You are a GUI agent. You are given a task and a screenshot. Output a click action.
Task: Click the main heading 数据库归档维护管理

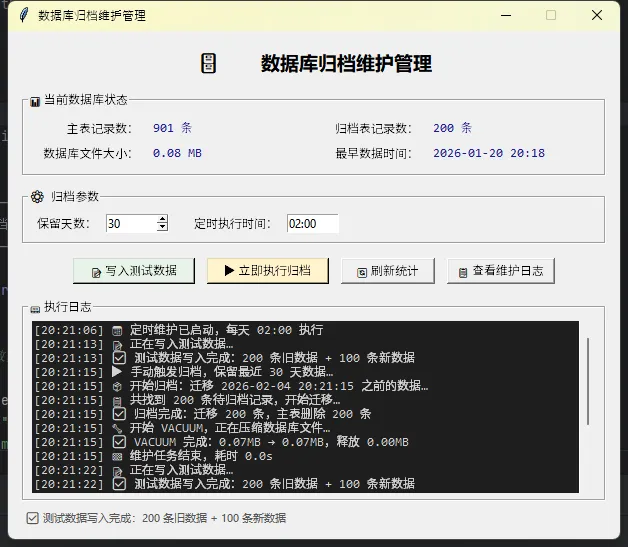346,64
